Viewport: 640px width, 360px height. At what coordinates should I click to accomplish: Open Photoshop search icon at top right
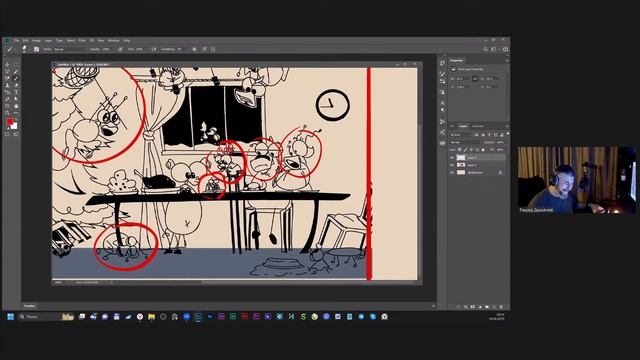[x=486, y=49]
